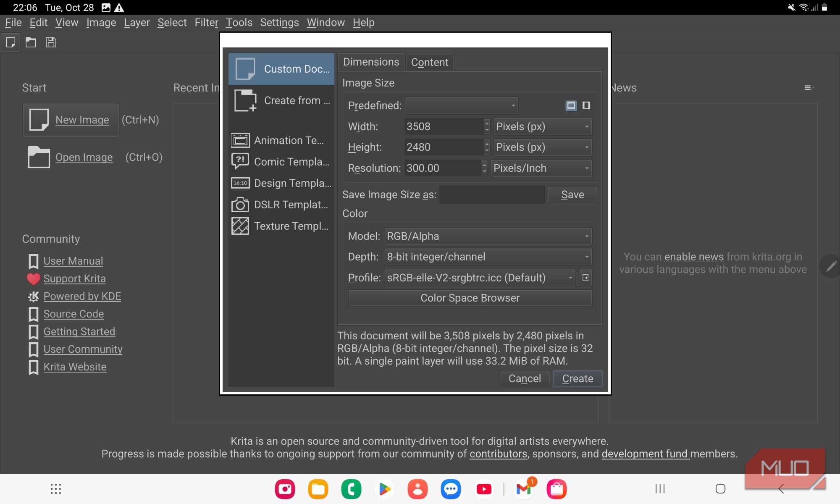Image resolution: width=840 pixels, height=504 pixels.
Task: Click the enable news link
Action: point(694,257)
